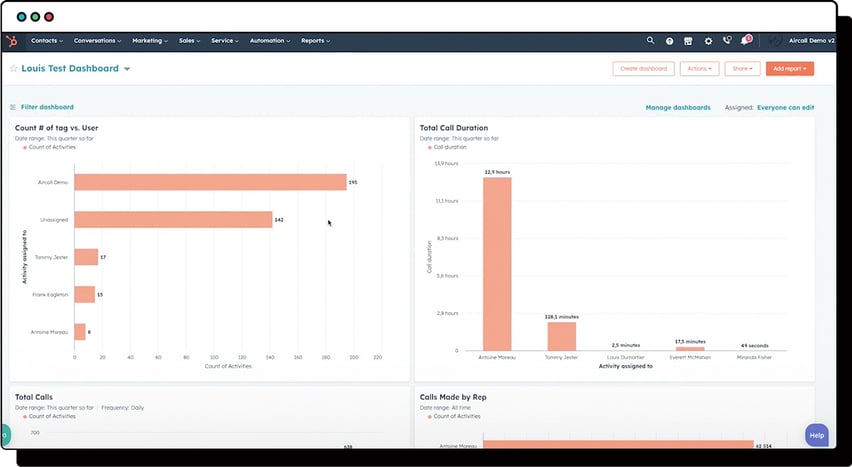
Task: Open the calling phone icon
Action: point(727,40)
